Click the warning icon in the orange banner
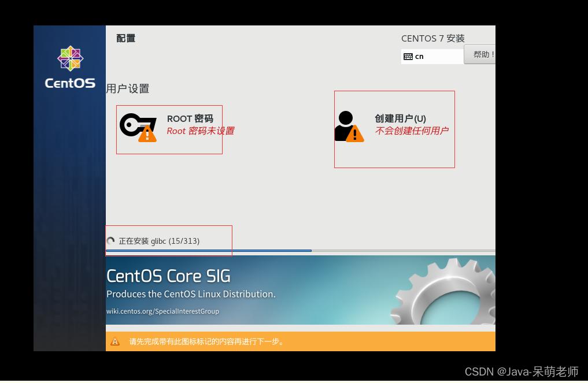 coord(115,341)
